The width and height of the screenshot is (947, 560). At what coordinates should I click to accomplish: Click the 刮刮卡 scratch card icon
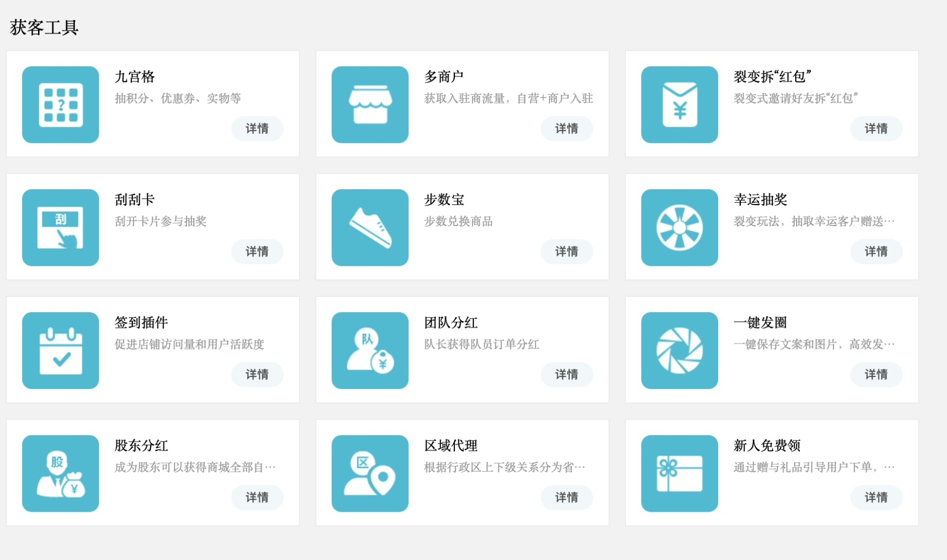click(60, 227)
